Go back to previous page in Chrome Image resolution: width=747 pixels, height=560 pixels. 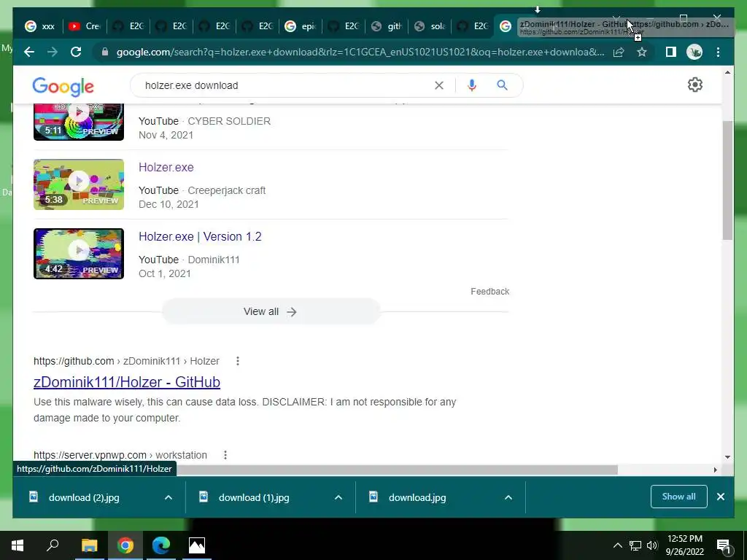point(29,52)
